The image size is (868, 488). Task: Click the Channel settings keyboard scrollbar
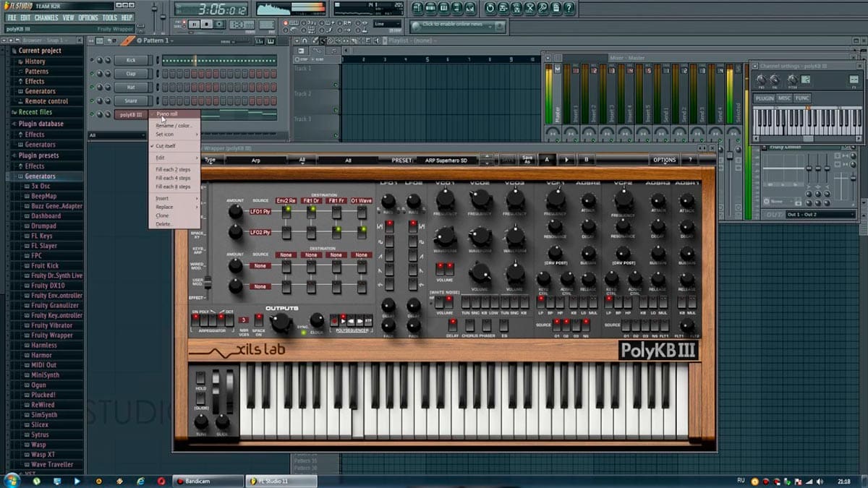click(x=808, y=139)
